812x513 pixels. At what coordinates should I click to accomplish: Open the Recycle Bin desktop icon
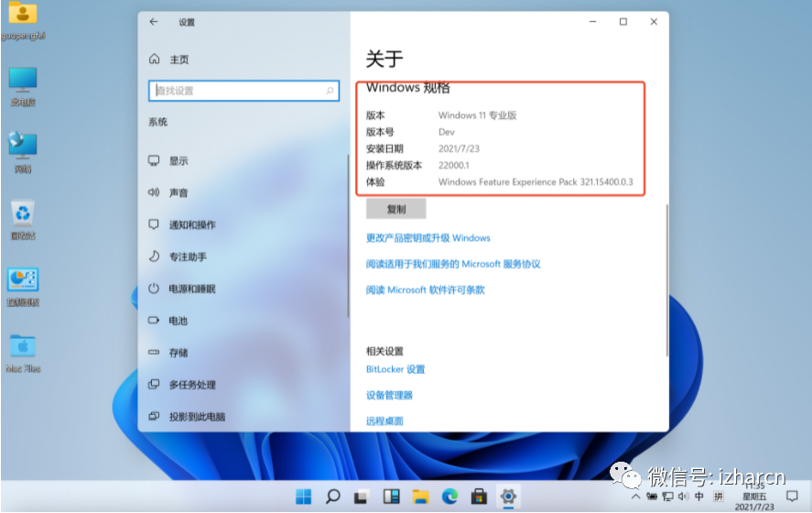(23, 219)
